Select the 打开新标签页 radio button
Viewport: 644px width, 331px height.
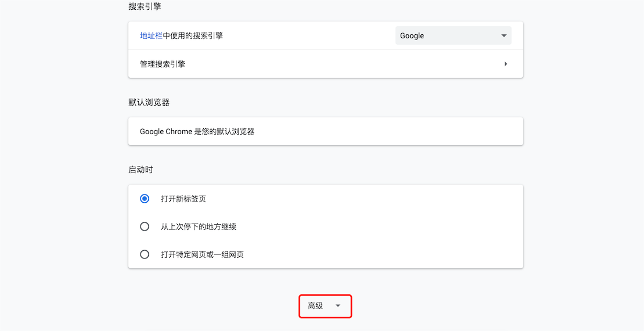[x=145, y=199]
